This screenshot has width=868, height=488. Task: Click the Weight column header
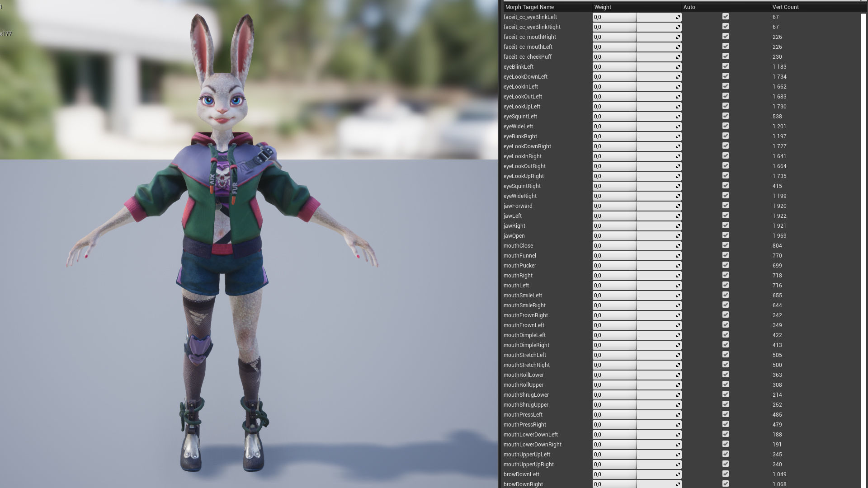637,7
